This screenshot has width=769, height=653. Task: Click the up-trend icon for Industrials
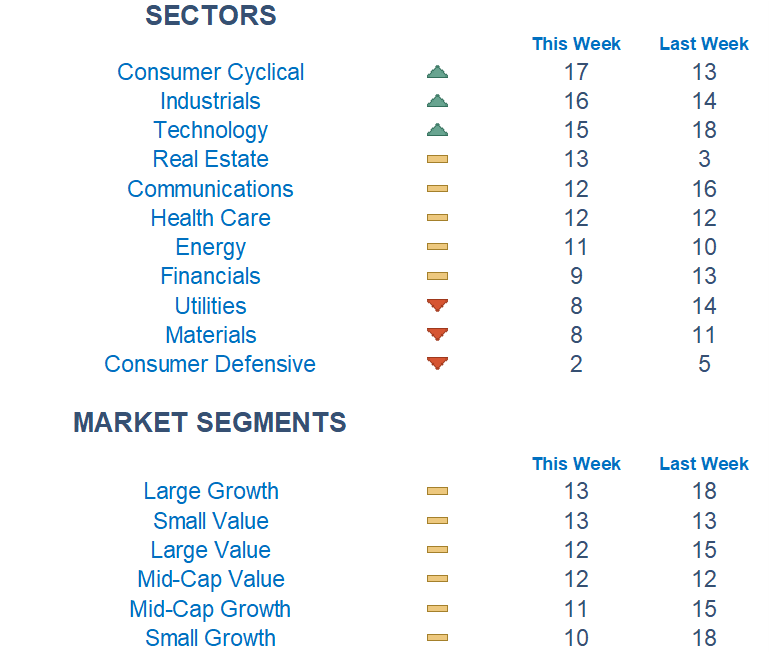pyautogui.click(x=437, y=101)
